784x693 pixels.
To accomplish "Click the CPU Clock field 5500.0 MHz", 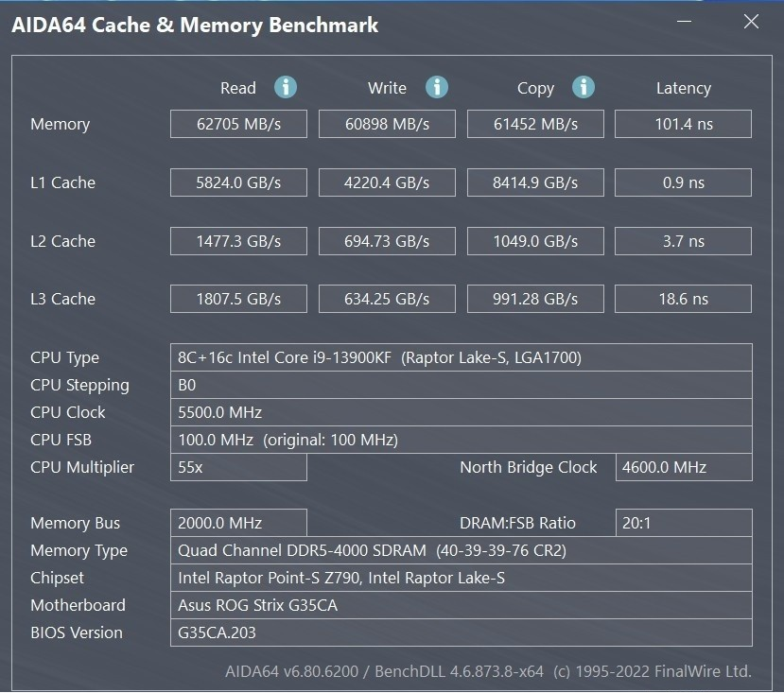I will pos(461,412).
